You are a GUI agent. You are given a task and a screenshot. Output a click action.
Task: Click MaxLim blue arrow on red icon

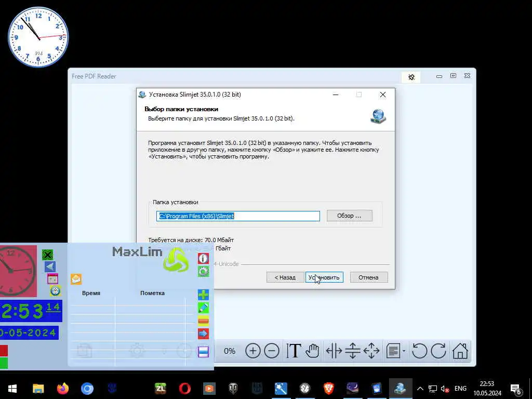pos(203,334)
